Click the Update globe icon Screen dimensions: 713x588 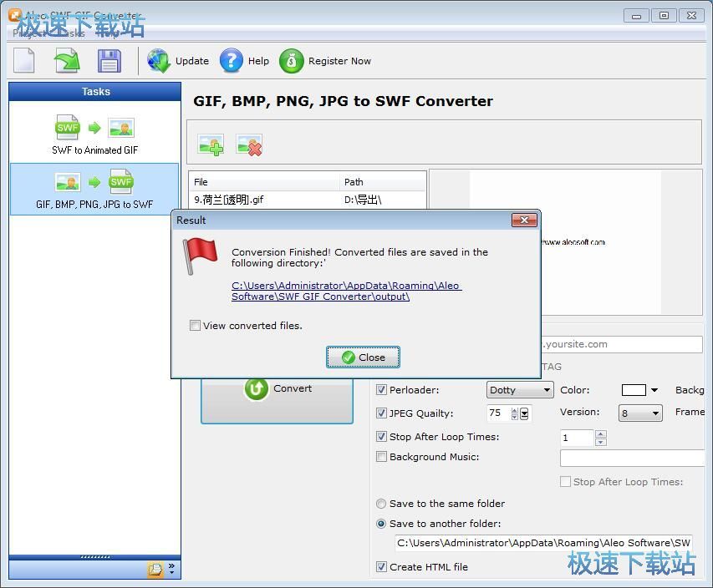coord(159,61)
